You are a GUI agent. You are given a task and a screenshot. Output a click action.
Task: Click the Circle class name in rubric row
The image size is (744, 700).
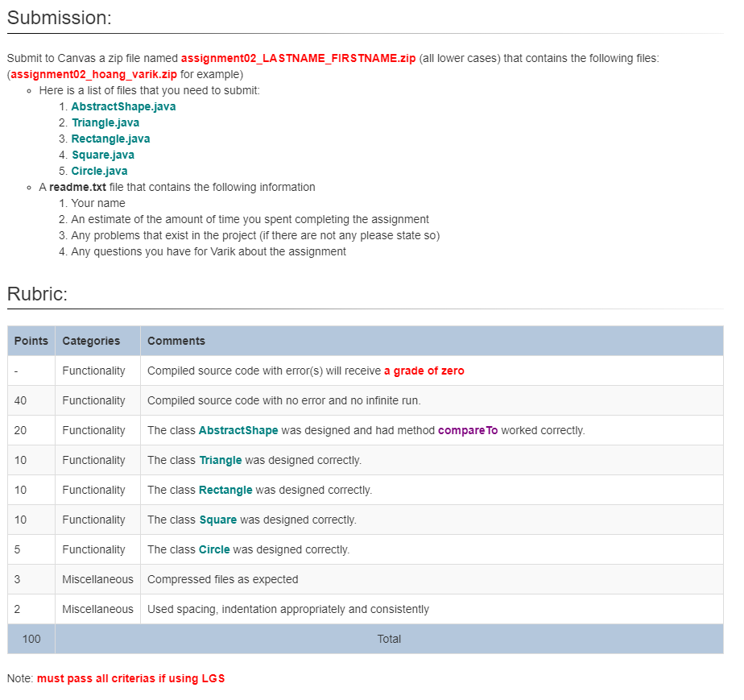(x=214, y=549)
